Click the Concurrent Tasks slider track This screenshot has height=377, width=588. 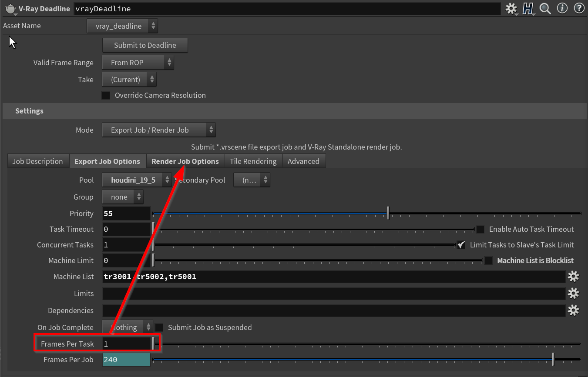click(304, 245)
